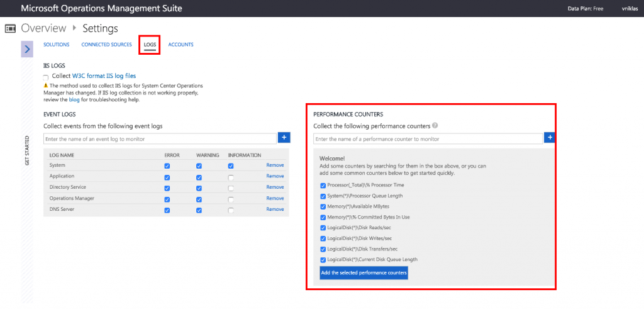
Task: Uncheck LogicalDisk(*)\Current Disk Queue Length counter
Action: (323, 260)
